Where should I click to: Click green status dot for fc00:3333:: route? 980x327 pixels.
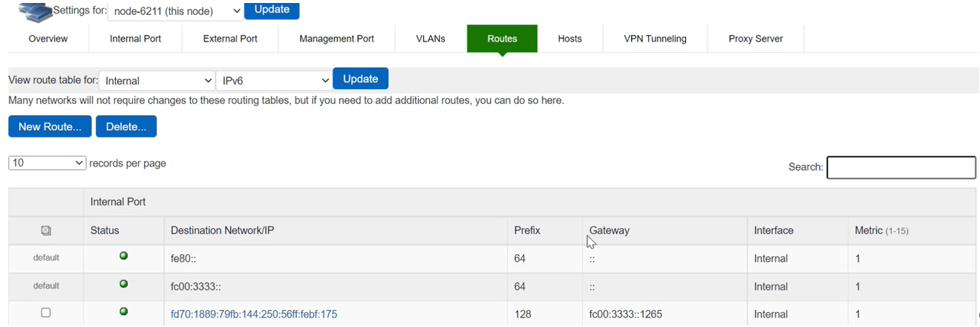[123, 284]
